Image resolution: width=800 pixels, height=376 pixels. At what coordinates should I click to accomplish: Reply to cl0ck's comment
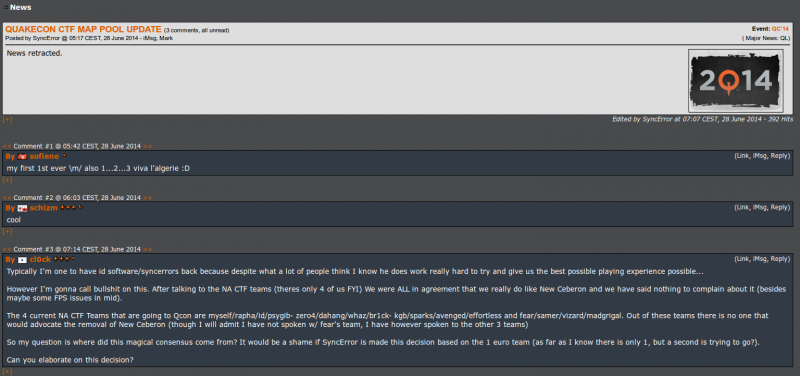tap(779, 259)
